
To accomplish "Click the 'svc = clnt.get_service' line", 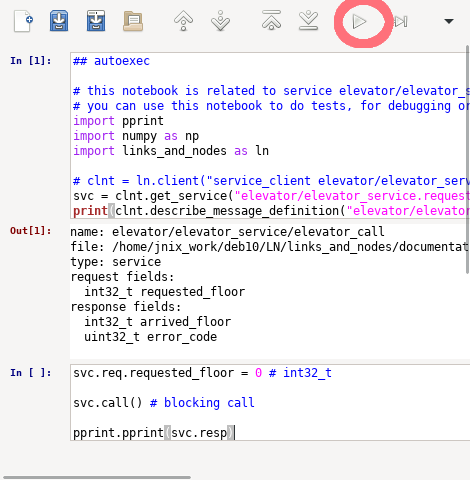I will (271, 196).
